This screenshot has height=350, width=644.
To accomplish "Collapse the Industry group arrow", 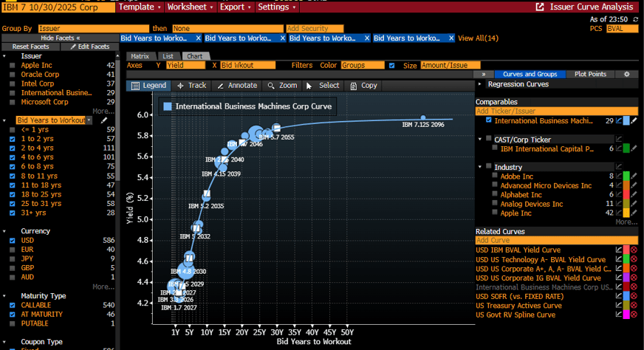I will (x=480, y=167).
